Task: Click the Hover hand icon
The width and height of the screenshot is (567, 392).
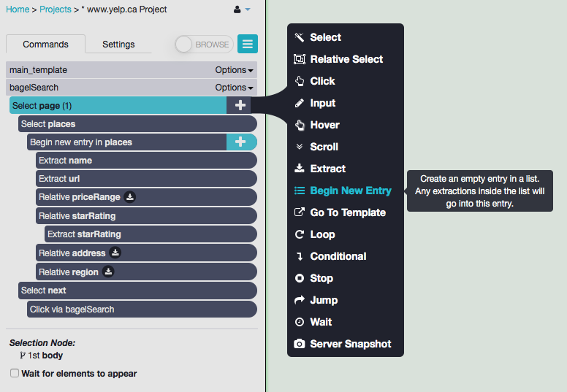Action: (x=300, y=125)
